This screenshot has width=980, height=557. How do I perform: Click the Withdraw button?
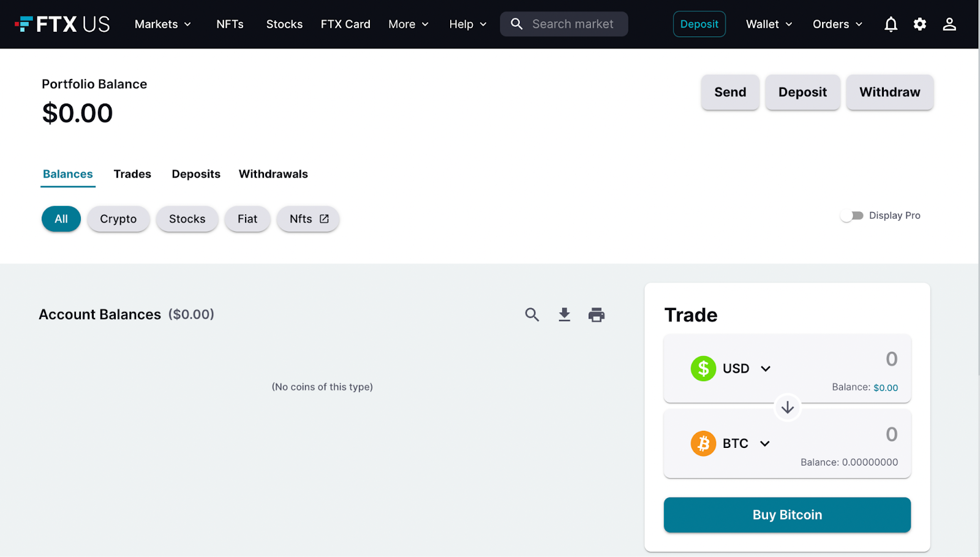pyautogui.click(x=889, y=92)
